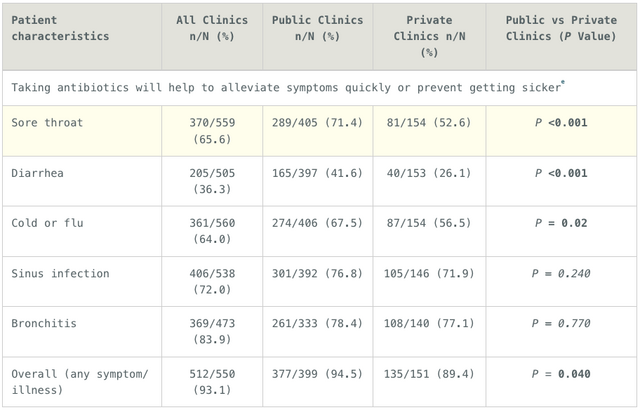
Task: Select the 108/140 (77.1) cell
Action: (429, 324)
